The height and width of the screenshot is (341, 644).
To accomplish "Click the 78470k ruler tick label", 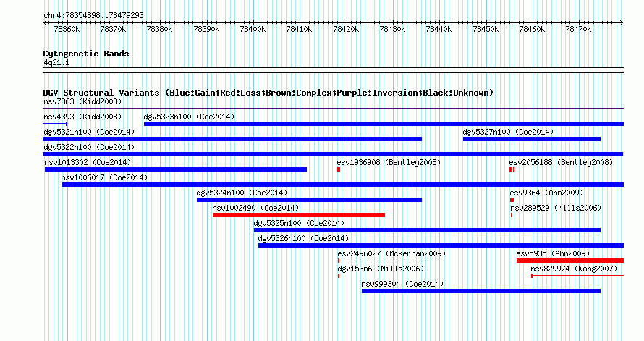I will tap(578, 29).
